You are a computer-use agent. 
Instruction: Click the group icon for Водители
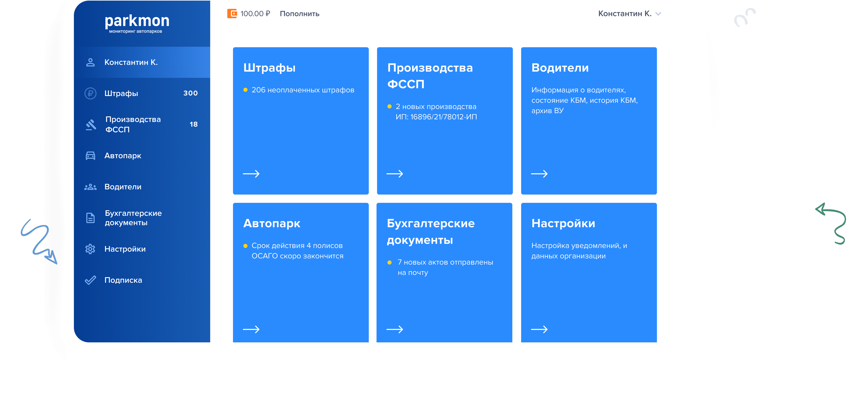coord(90,187)
